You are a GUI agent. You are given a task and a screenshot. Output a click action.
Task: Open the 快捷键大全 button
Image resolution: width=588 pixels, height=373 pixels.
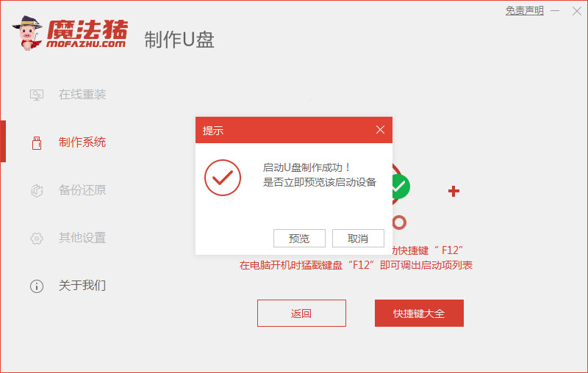pyautogui.click(x=419, y=313)
